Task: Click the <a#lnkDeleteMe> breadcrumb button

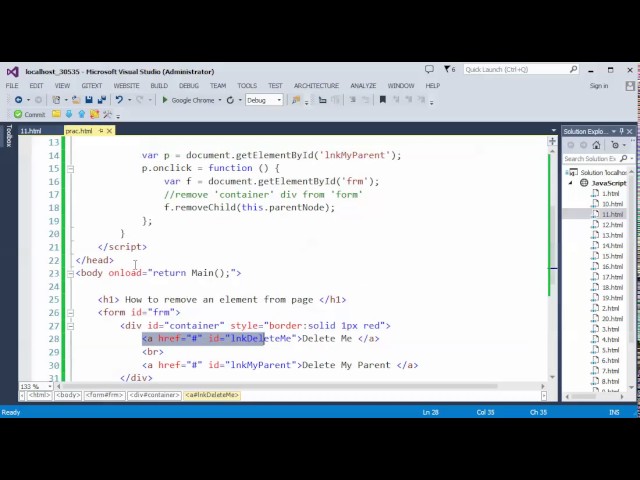Action: (212, 395)
